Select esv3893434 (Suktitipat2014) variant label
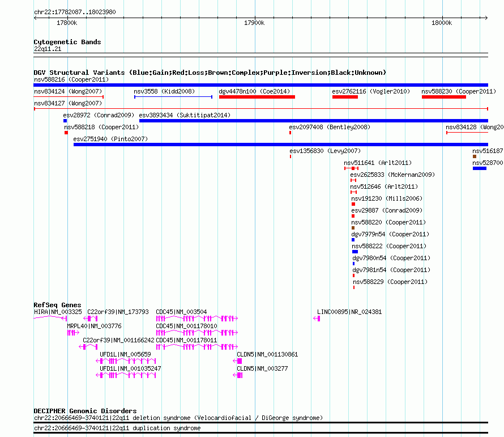504x437 pixels. tap(185, 115)
